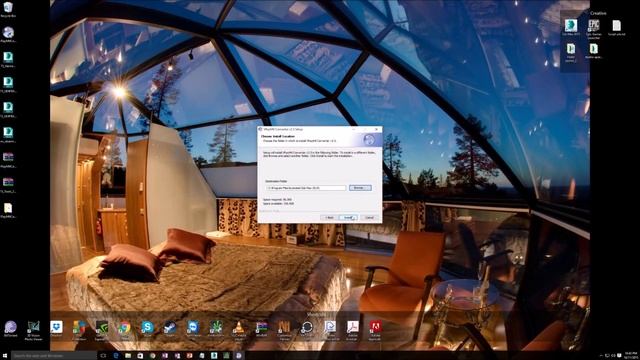Launch the VLC media player shortcut
This screenshot has height=360, width=640.
(239, 330)
